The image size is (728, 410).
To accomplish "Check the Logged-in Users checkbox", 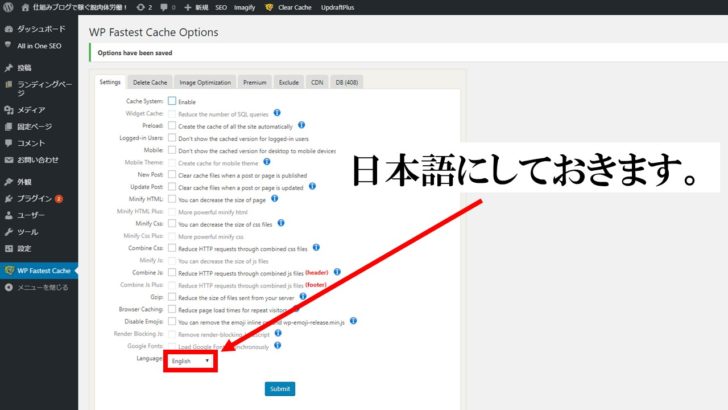I will [172, 138].
